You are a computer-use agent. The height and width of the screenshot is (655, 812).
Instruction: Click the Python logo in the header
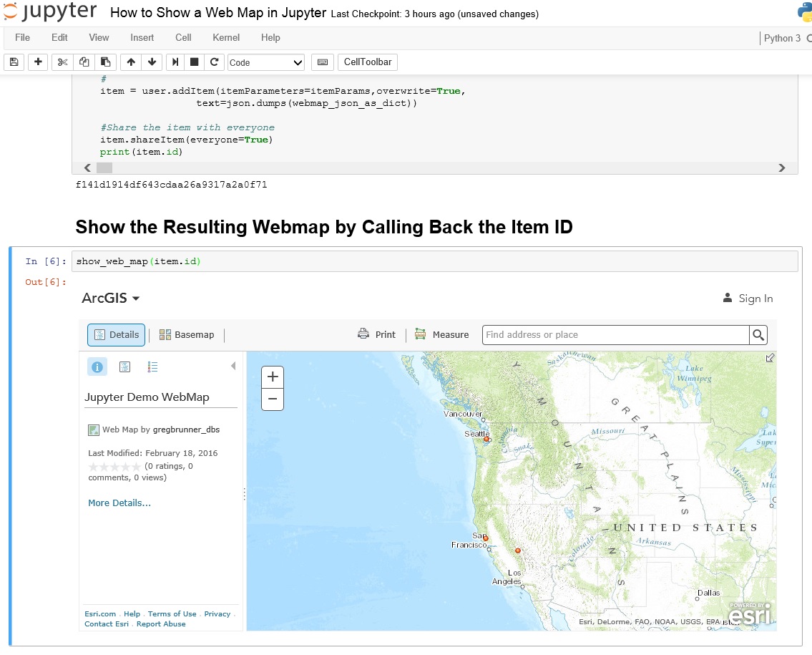point(805,12)
